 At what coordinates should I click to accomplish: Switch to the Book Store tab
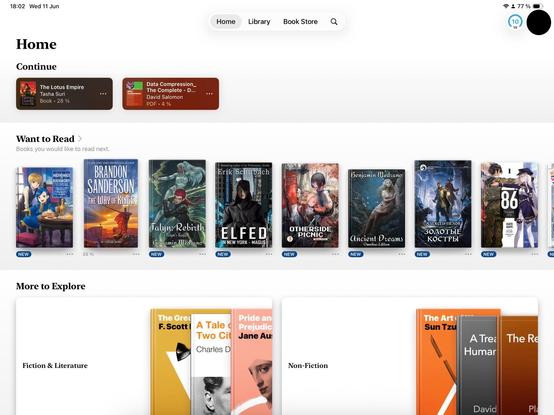(300, 22)
